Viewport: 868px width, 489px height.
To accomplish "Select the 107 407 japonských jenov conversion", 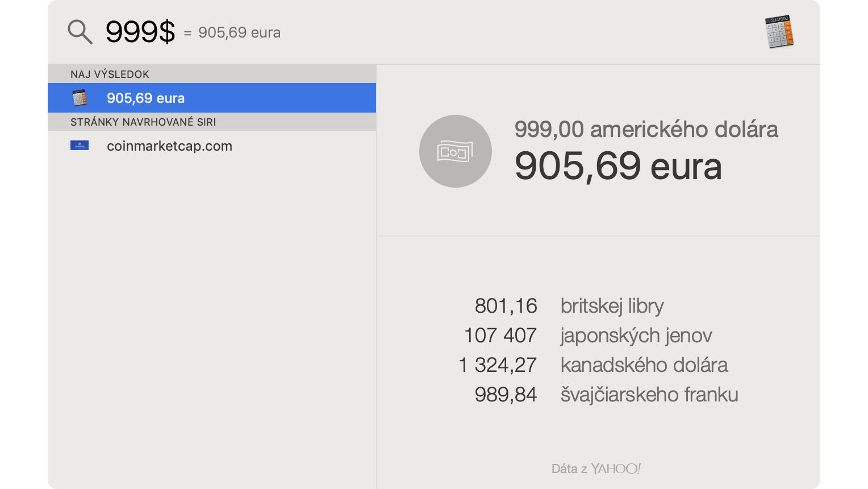I will [588, 335].
